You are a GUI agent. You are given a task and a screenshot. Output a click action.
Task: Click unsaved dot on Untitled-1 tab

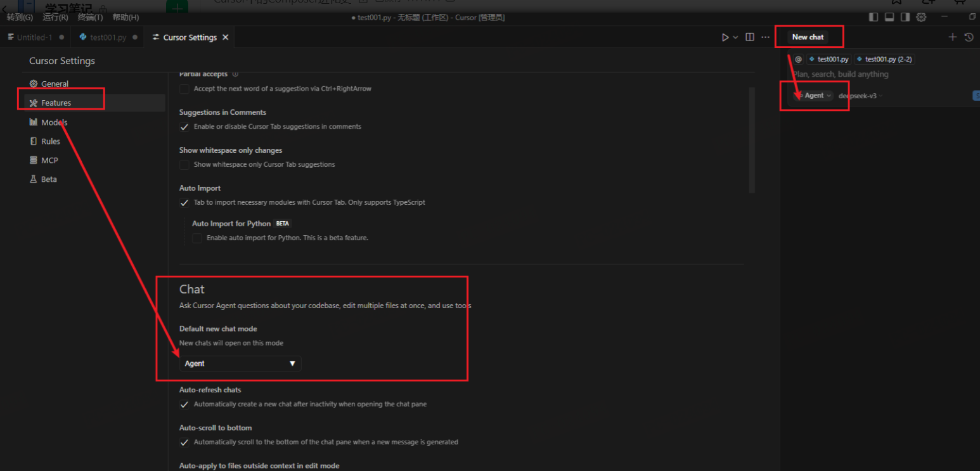tap(61, 37)
